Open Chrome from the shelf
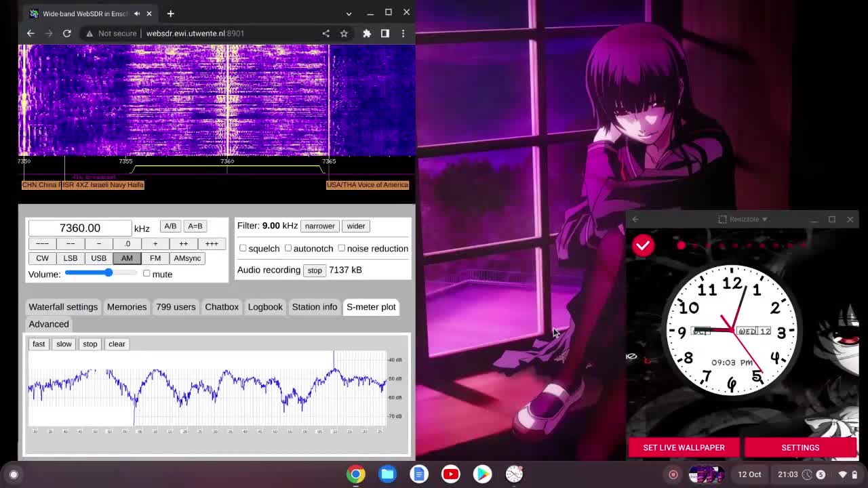This screenshot has width=868, height=488. 356,474
